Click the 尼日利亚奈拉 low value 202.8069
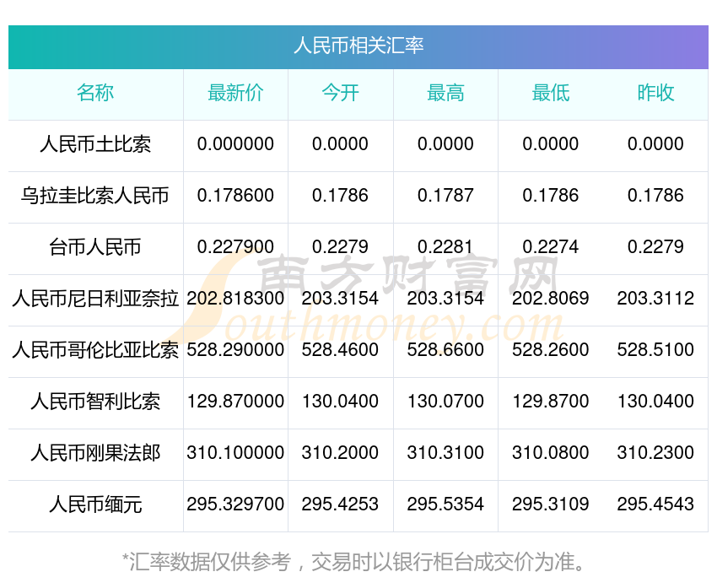 (551, 299)
